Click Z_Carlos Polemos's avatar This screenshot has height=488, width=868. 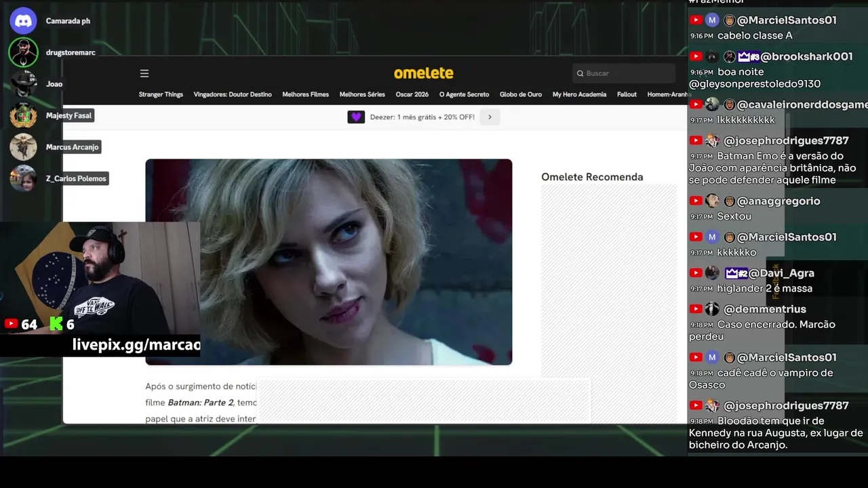23,178
